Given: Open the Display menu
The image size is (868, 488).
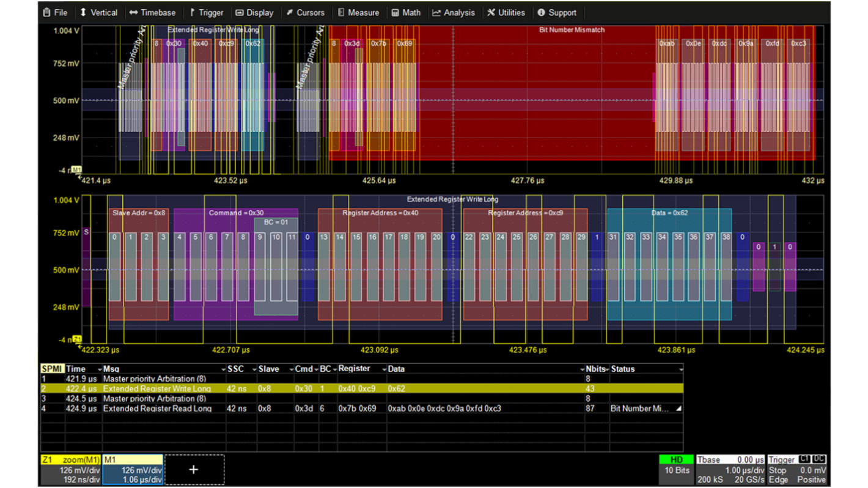Looking at the screenshot, I should pos(254,12).
